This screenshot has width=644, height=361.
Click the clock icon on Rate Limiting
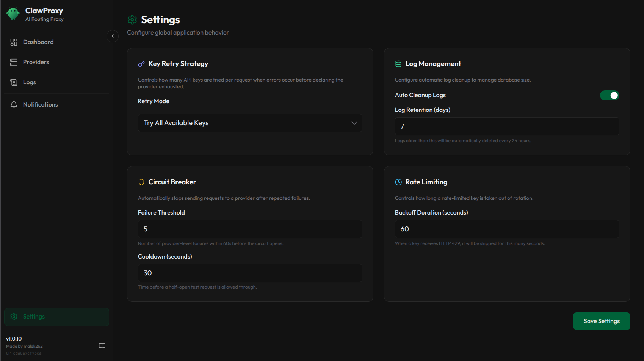[x=398, y=182]
